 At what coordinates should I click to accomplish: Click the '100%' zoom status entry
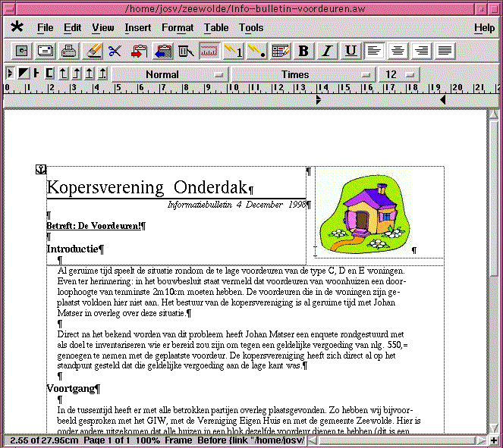[x=148, y=440]
